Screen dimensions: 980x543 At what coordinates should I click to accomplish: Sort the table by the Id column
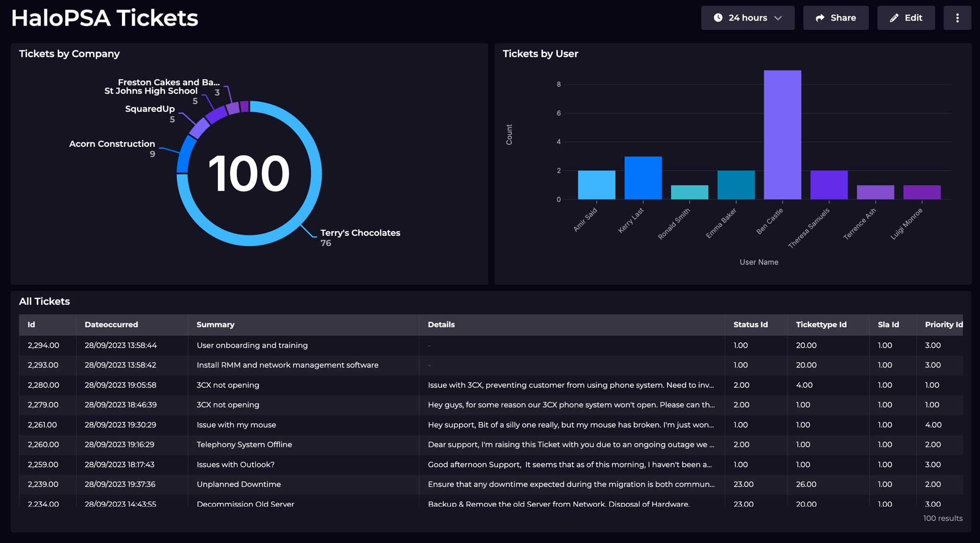[32, 325]
